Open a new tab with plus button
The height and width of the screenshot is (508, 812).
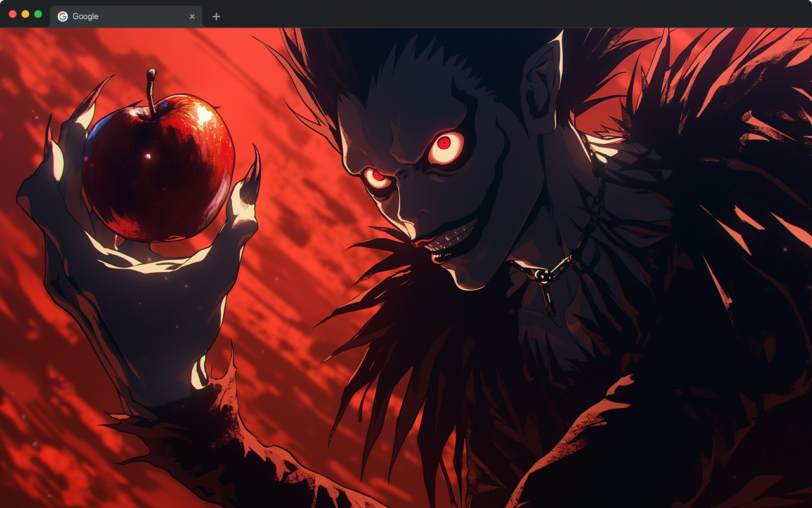point(216,17)
